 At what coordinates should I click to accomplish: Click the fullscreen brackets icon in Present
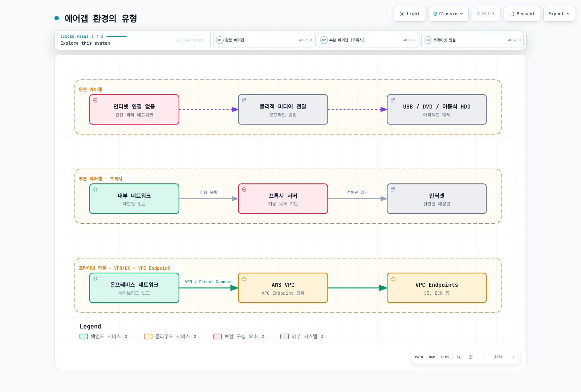click(512, 14)
